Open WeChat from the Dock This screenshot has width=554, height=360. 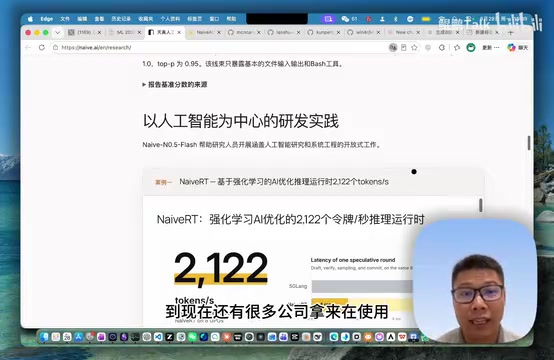192,337
